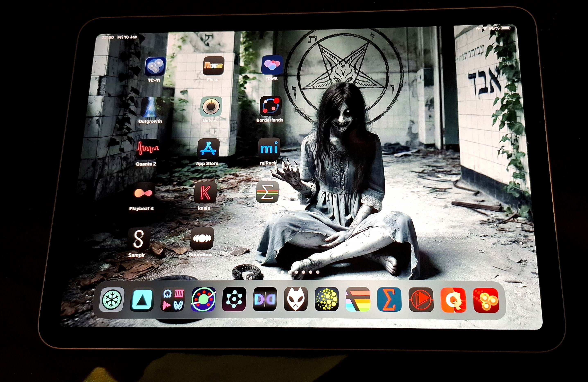The width and height of the screenshot is (588, 382).
Task: Open the white fox mask dock app
Action: (x=296, y=299)
